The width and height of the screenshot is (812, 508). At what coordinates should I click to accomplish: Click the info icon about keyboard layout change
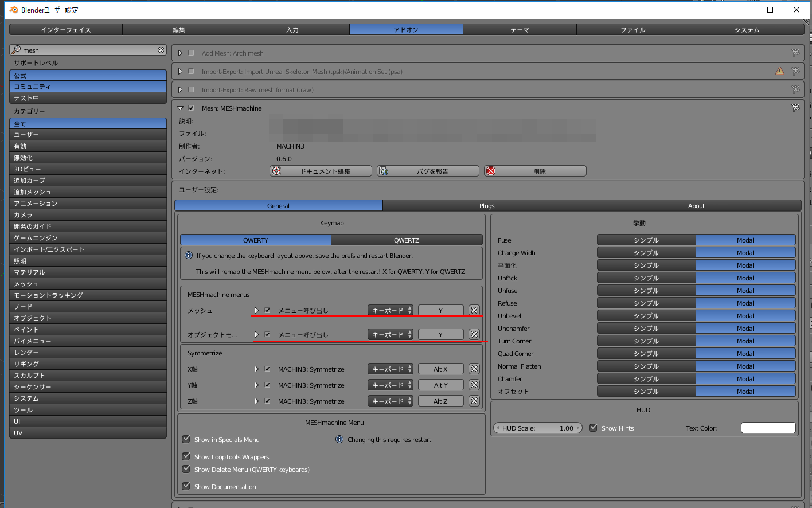pos(189,255)
